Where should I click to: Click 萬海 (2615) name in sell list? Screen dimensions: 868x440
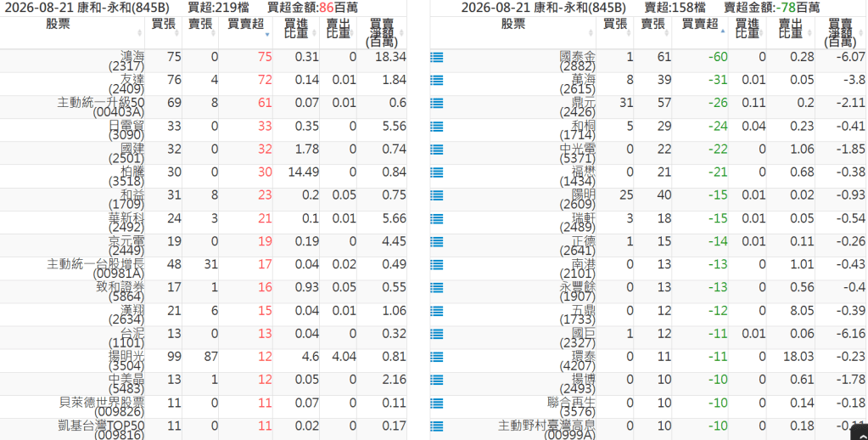pos(577,84)
